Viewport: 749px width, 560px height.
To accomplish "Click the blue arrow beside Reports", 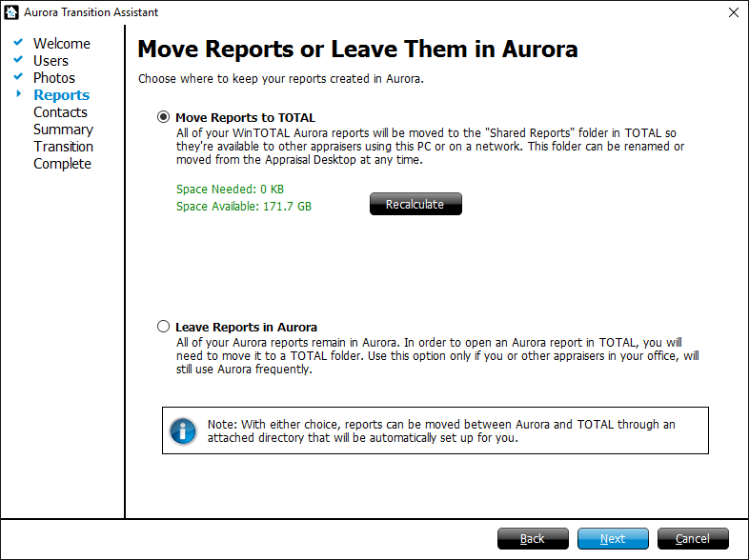I will point(18,94).
